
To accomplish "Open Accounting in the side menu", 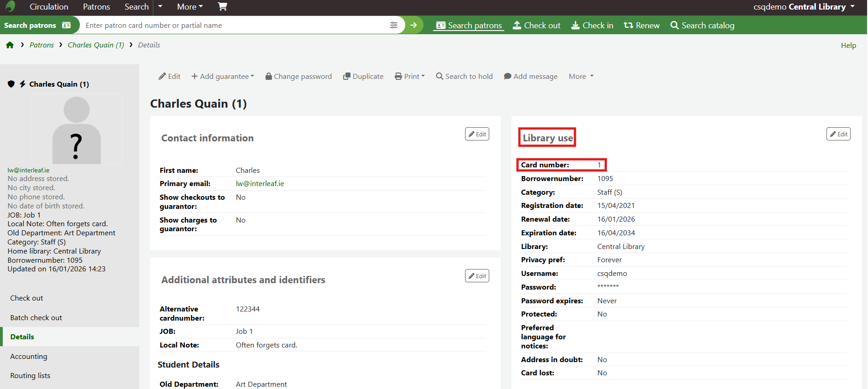I will point(29,356).
